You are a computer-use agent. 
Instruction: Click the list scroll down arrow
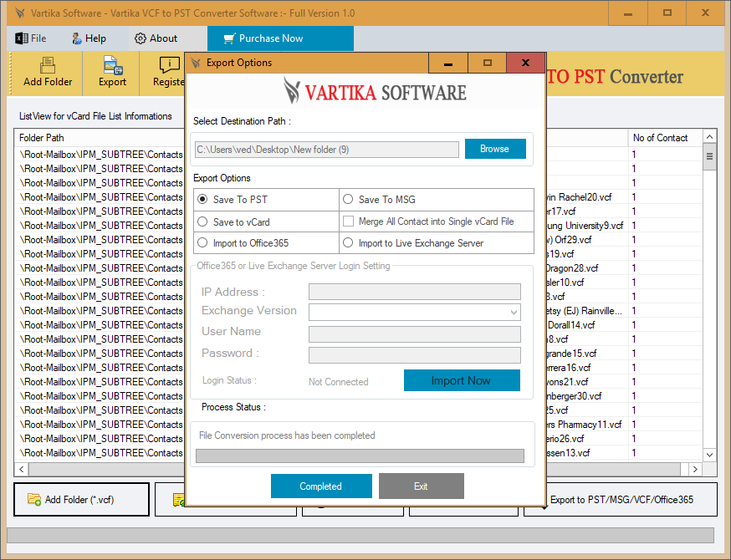(709, 454)
